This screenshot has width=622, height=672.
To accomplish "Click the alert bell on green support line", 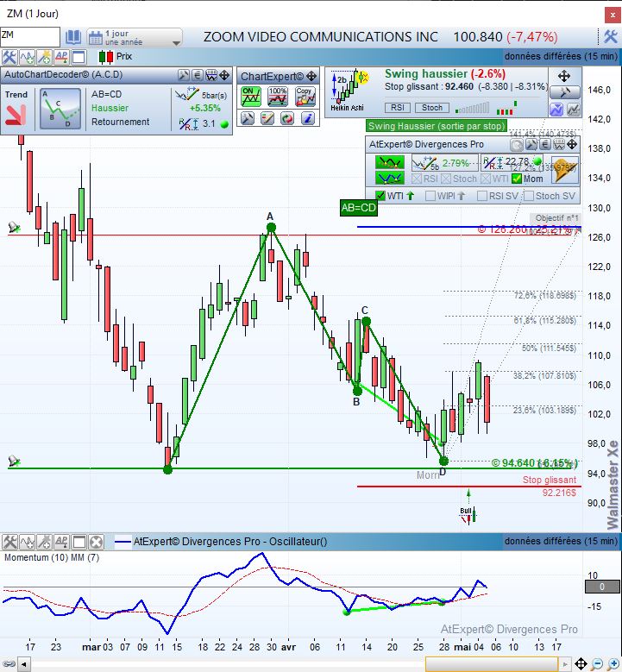I will click(x=14, y=461).
